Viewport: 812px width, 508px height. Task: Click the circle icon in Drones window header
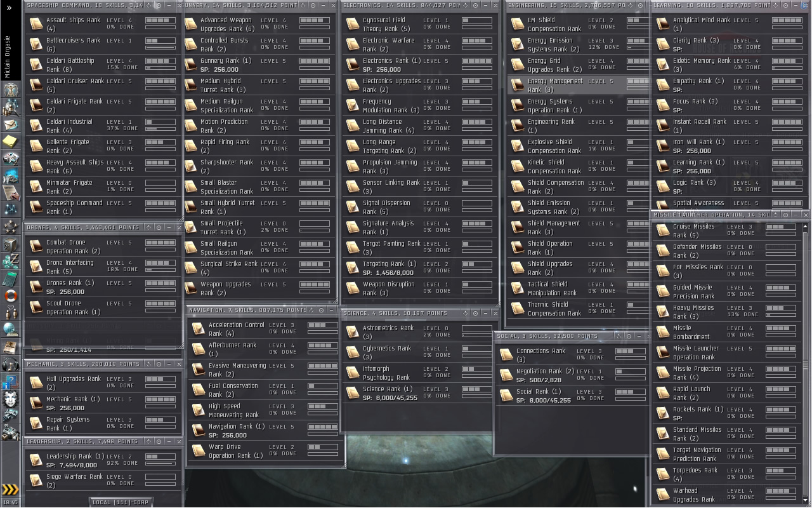(x=159, y=227)
